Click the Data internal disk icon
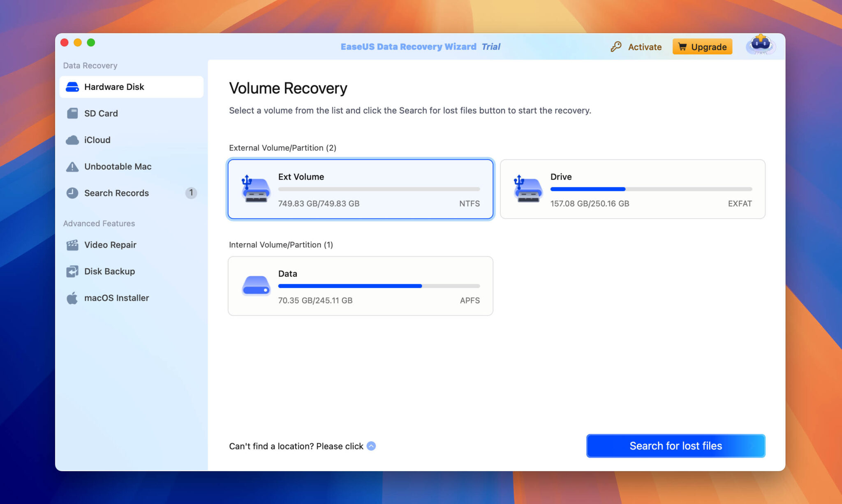The image size is (842, 504). point(256,286)
